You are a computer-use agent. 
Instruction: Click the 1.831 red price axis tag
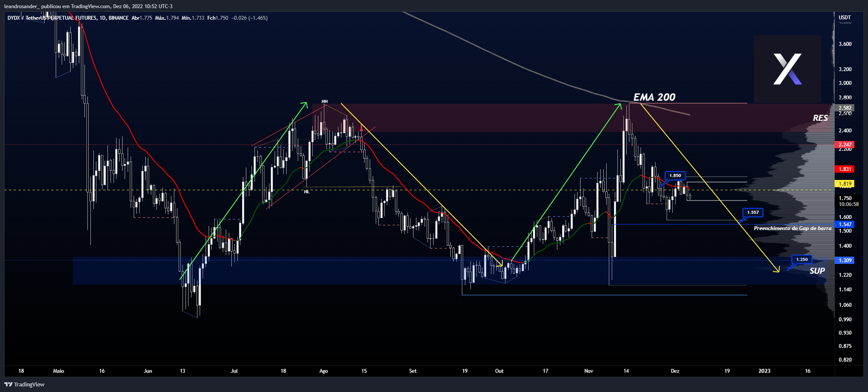tap(845, 169)
